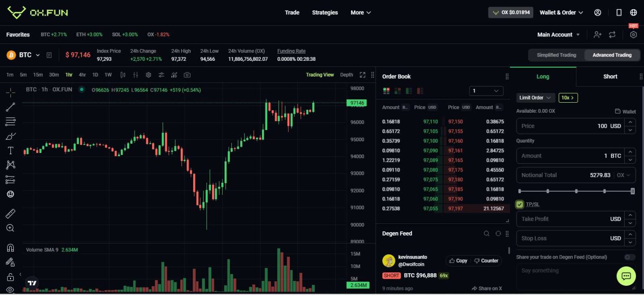Uncheck the TP/SL checkbox
This screenshot has width=644, height=295.
pos(519,204)
